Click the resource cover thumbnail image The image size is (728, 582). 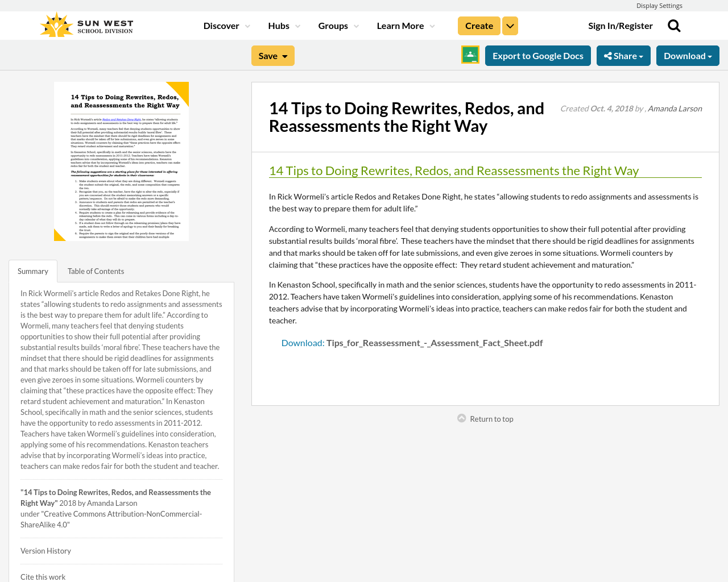(121, 161)
